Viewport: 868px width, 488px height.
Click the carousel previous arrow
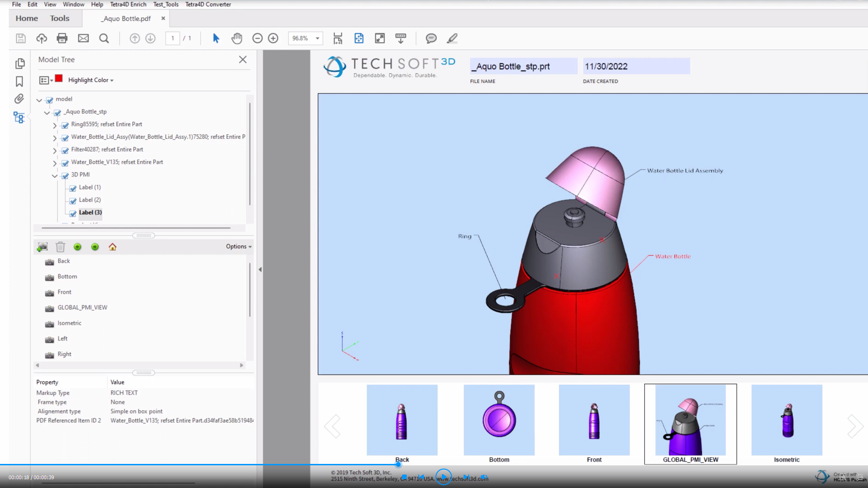tap(333, 426)
